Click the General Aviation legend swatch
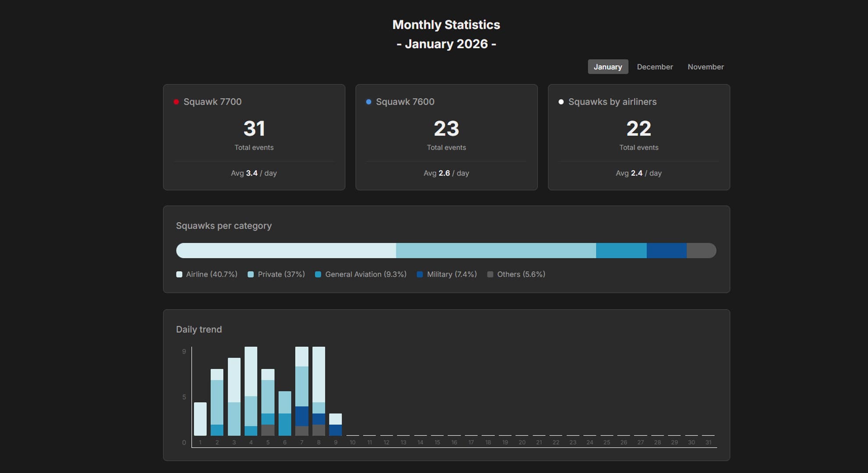Screen dimensions: 868x473 [318, 275]
